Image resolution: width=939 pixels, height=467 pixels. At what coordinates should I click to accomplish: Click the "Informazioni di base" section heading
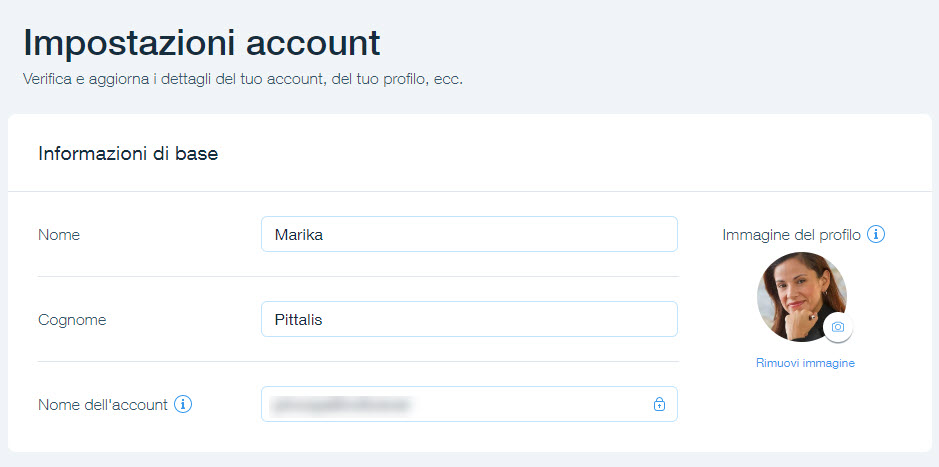(x=128, y=154)
